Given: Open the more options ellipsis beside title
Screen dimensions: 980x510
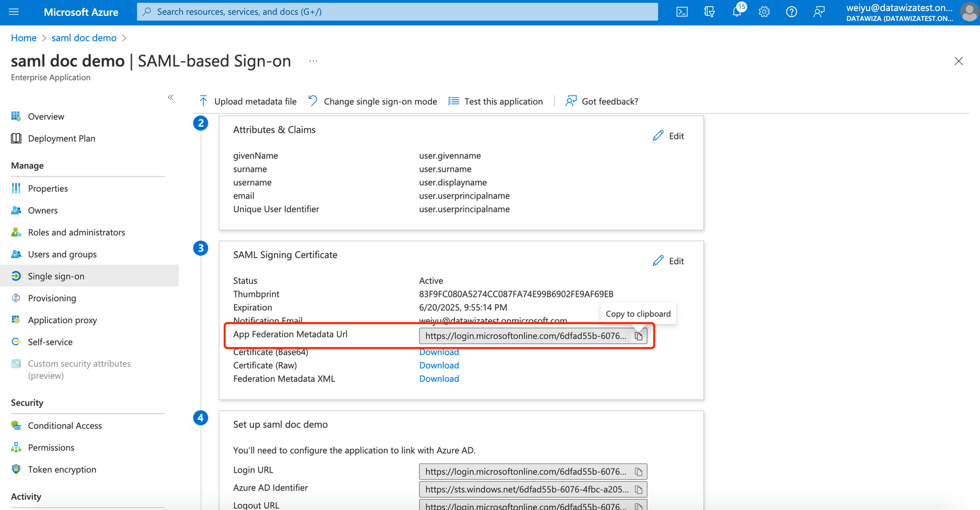Looking at the screenshot, I should coord(313,61).
